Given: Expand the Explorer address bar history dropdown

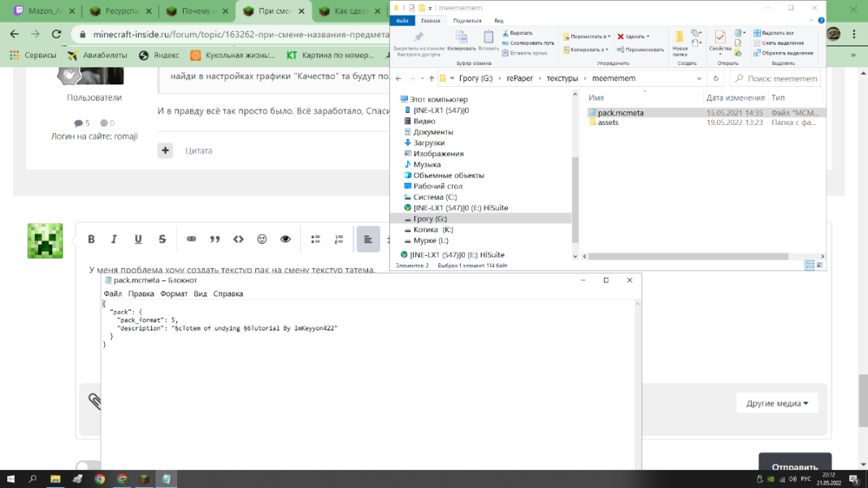Looking at the screenshot, I should pyautogui.click(x=699, y=79).
